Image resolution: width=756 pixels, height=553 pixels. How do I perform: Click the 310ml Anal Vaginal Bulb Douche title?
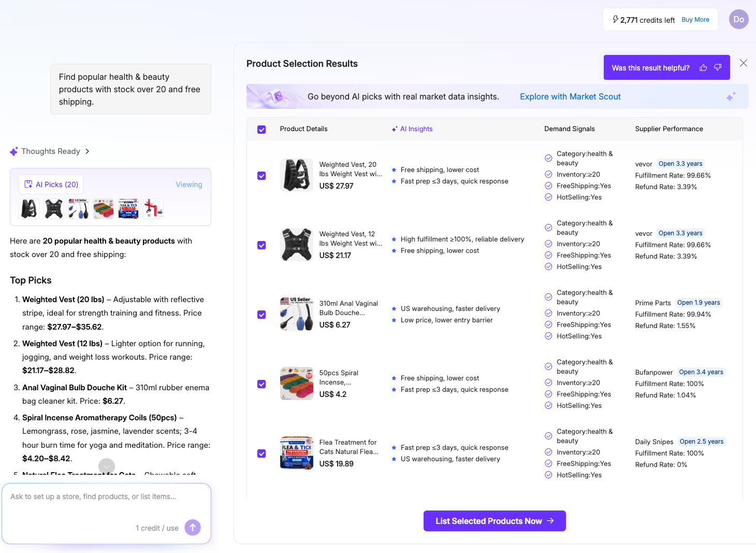pyautogui.click(x=349, y=308)
